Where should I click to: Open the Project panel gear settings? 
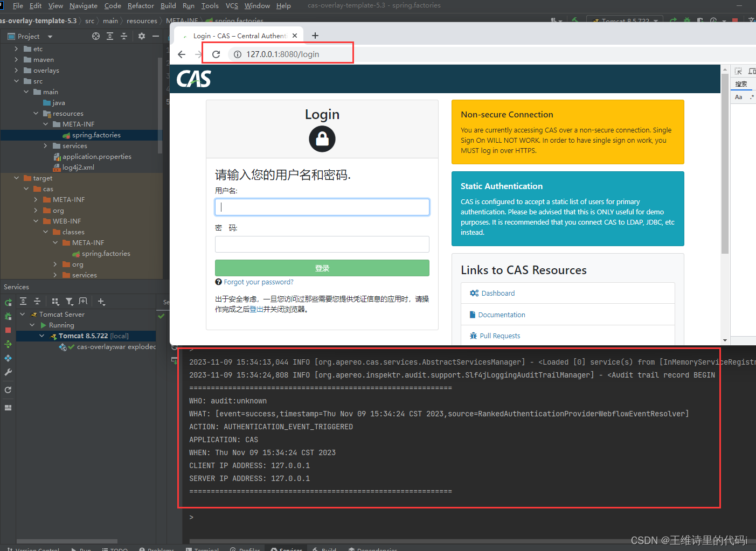[x=142, y=36]
